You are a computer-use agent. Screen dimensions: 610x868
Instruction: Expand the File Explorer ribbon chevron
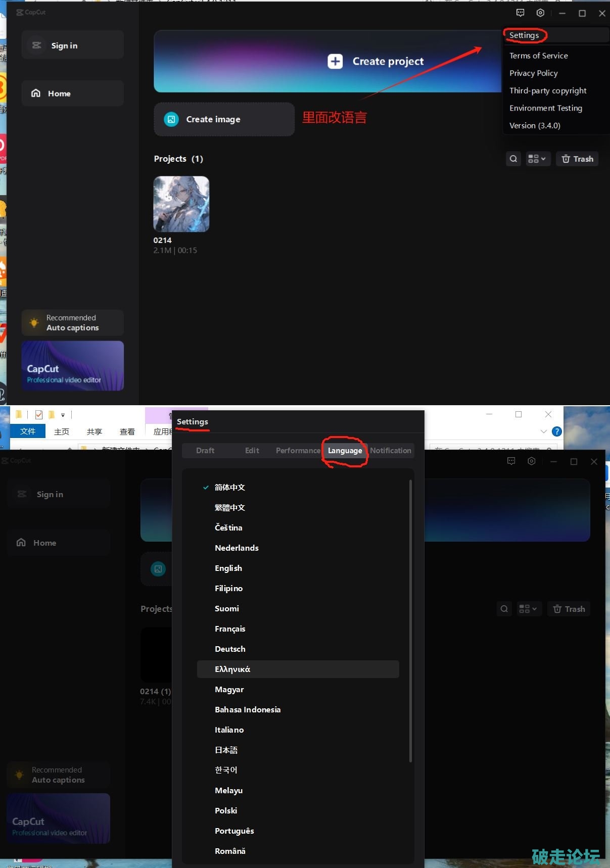pyautogui.click(x=543, y=431)
